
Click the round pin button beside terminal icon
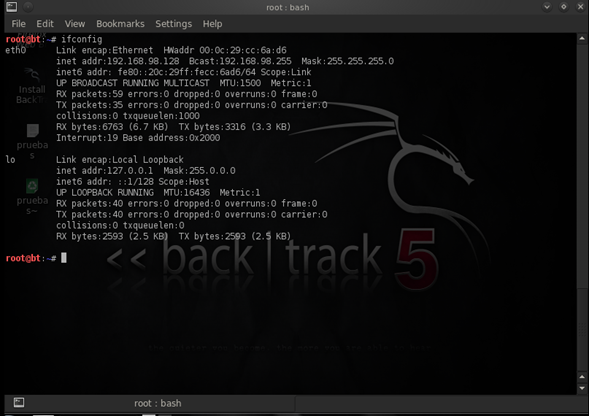point(28,7)
